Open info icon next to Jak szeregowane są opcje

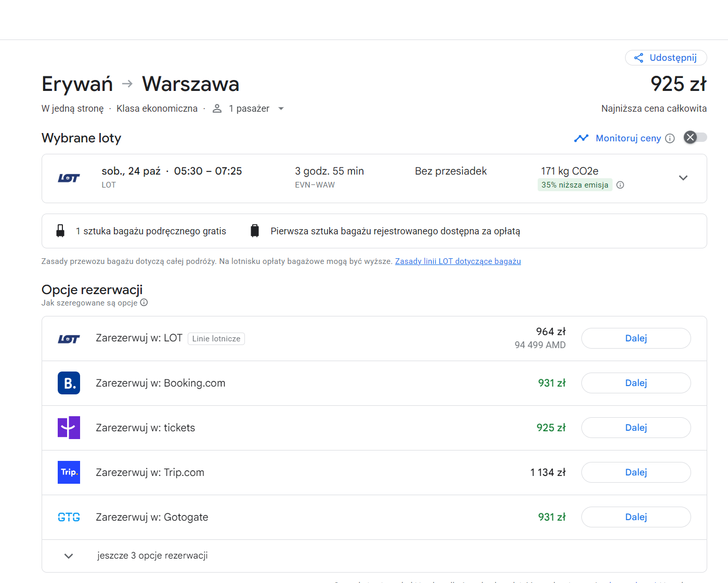[x=144, y=302]
